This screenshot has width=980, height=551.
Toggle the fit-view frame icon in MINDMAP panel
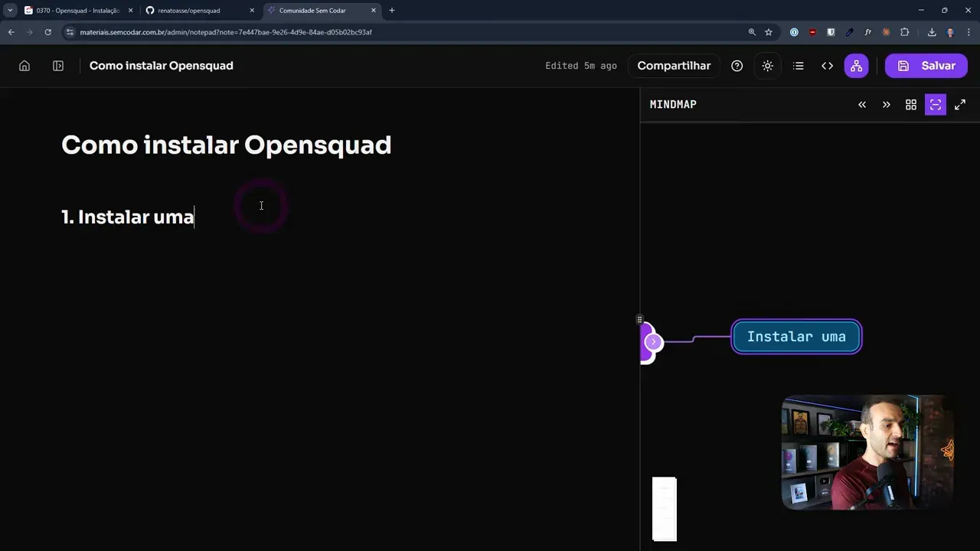(x=935, y=104)
